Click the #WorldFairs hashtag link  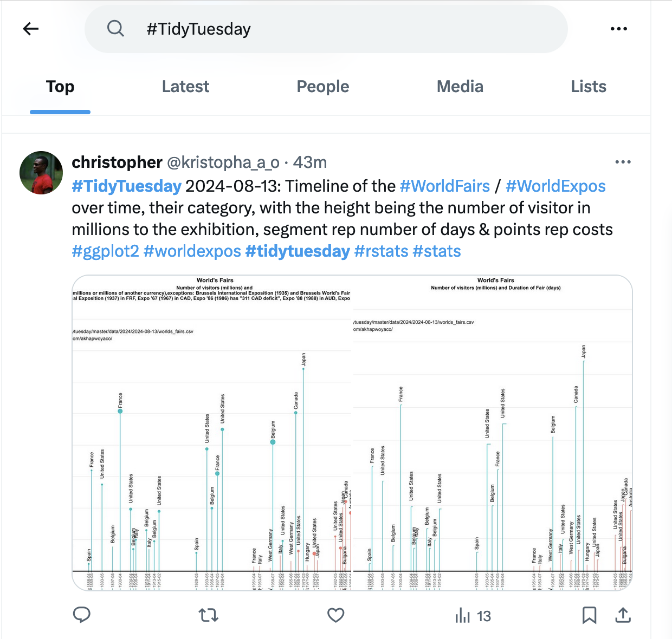click(445, 186)
